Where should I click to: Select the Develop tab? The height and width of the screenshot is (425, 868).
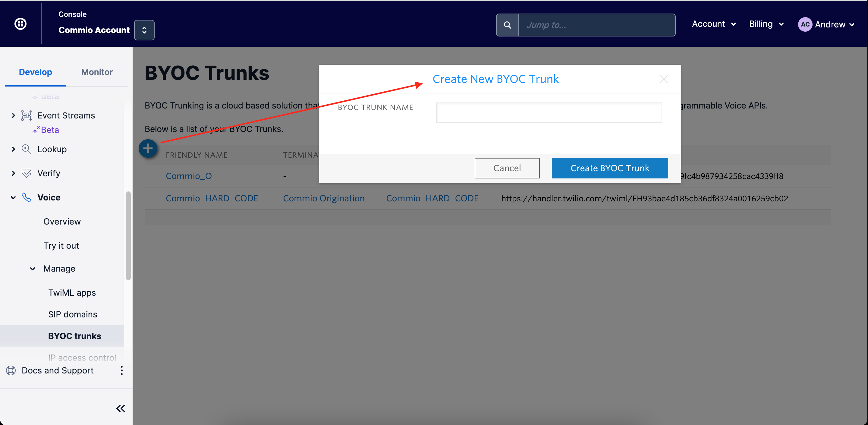tap(36, 71)
